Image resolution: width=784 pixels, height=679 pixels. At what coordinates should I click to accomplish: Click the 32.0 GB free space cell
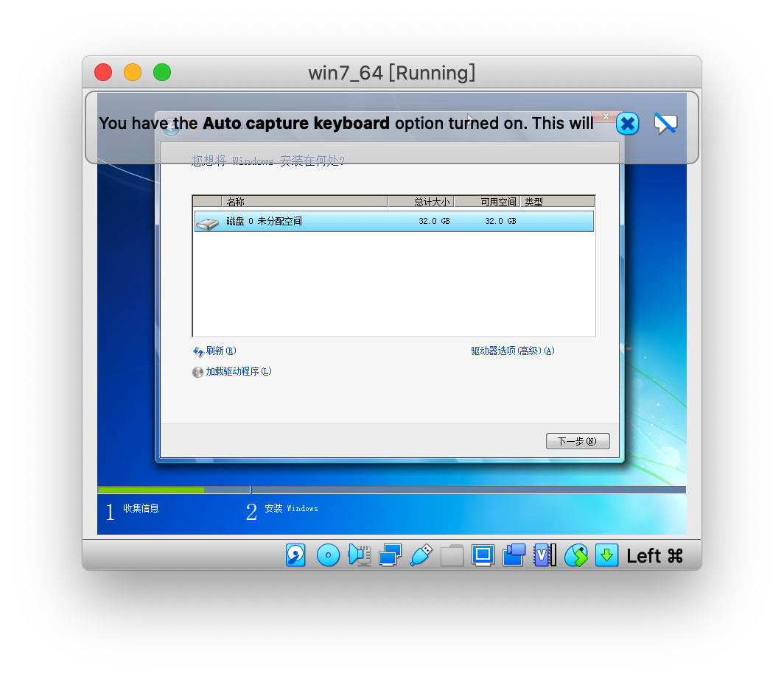pos(500,221)
